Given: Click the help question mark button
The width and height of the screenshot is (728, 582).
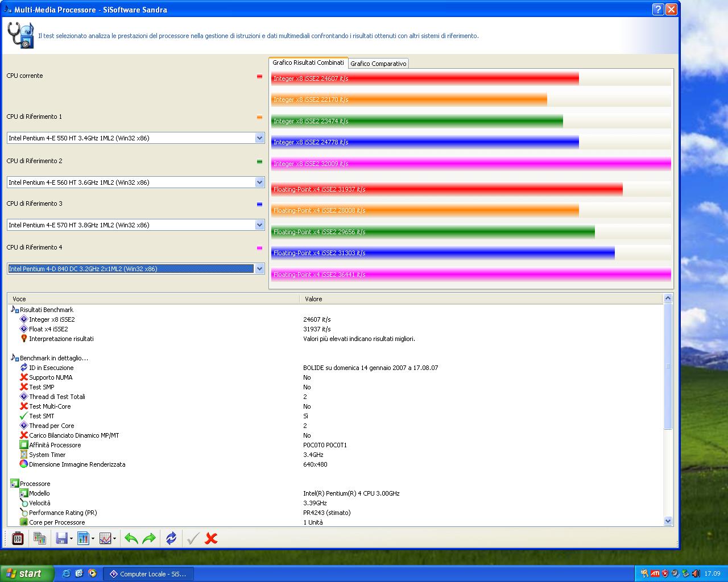Looking at the screenshot, I should (x=658, y=9).
